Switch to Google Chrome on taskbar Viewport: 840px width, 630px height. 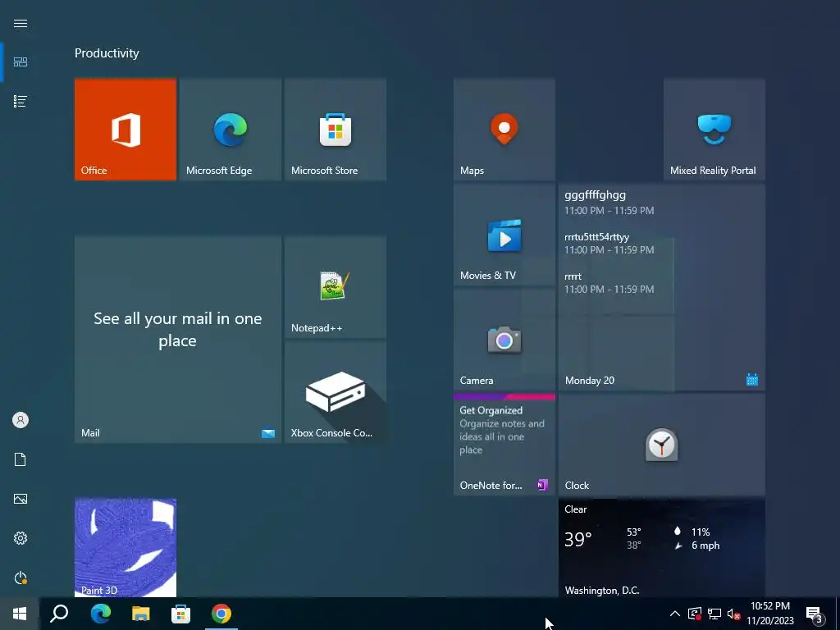221,614
